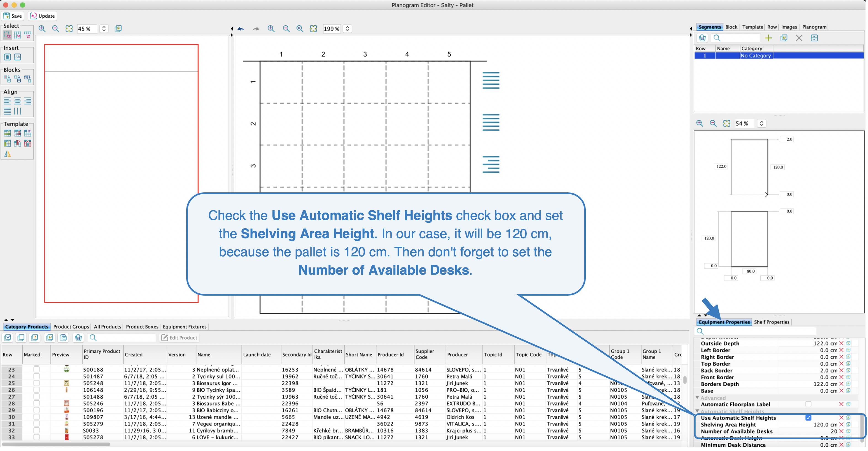Click the Edit Product button

179,337
